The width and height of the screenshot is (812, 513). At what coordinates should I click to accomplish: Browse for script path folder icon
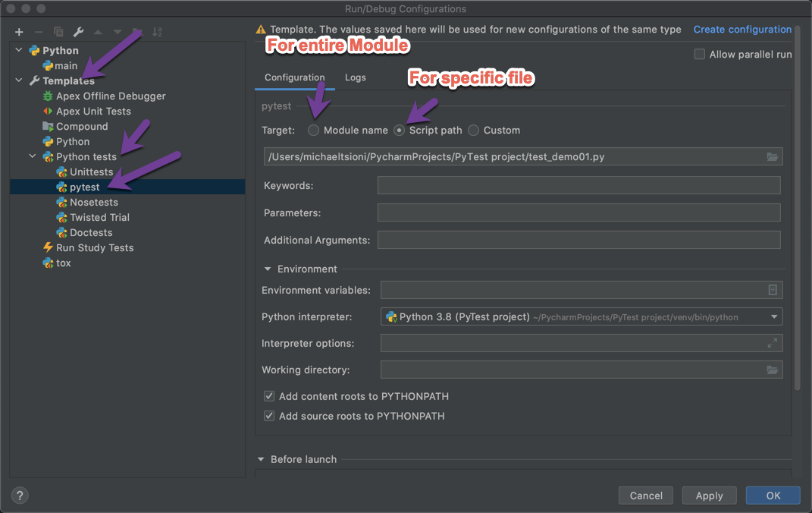772,156
